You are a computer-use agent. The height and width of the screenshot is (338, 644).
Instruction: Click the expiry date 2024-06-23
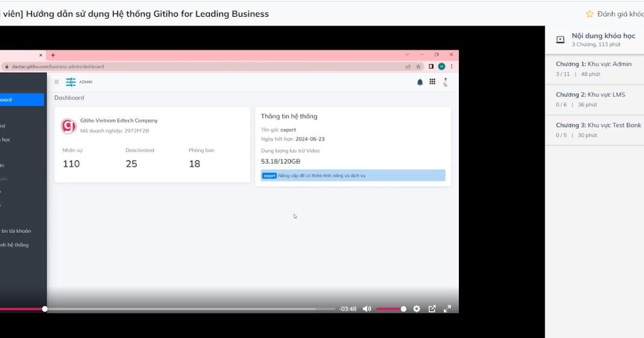click(310, 139)
